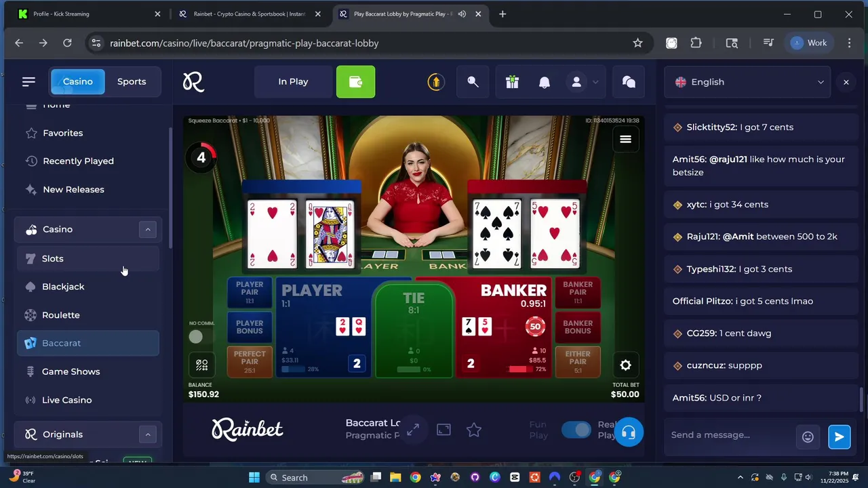The image size is (868, 488).
Task: Bet on Player Pair 11:1
Action: click(x=249, y=292)
